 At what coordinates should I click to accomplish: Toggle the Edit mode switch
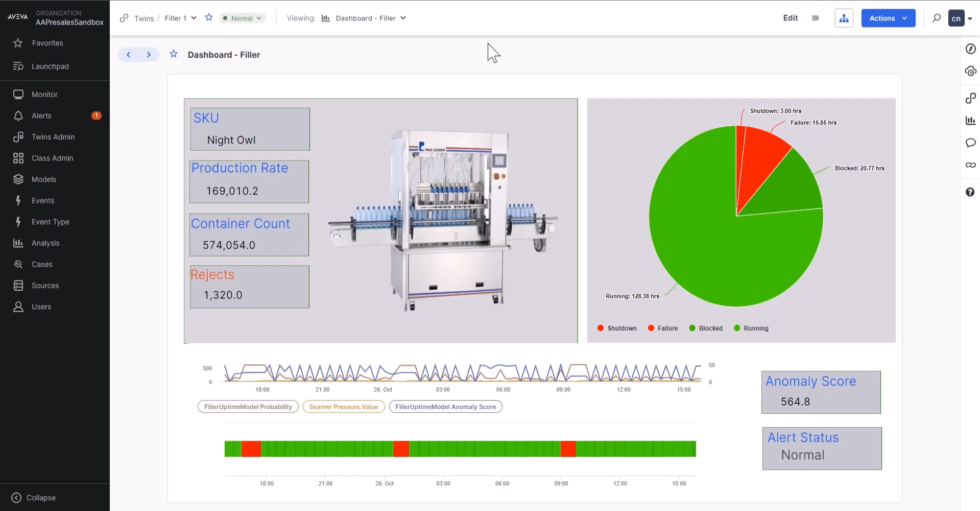pyautogui.click(x=814, y=18)
